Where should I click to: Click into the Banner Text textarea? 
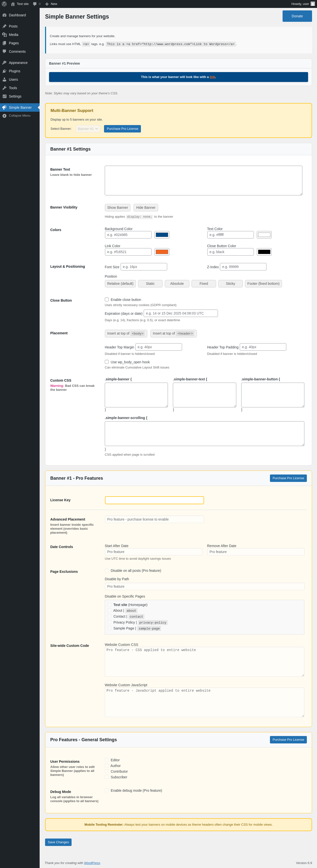(x=204, y=181)
